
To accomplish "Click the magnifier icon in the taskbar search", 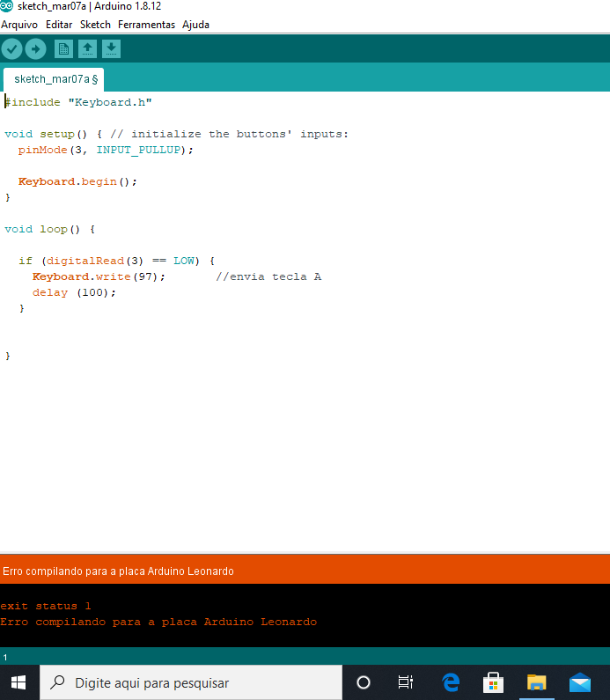I will click(57, 682).
